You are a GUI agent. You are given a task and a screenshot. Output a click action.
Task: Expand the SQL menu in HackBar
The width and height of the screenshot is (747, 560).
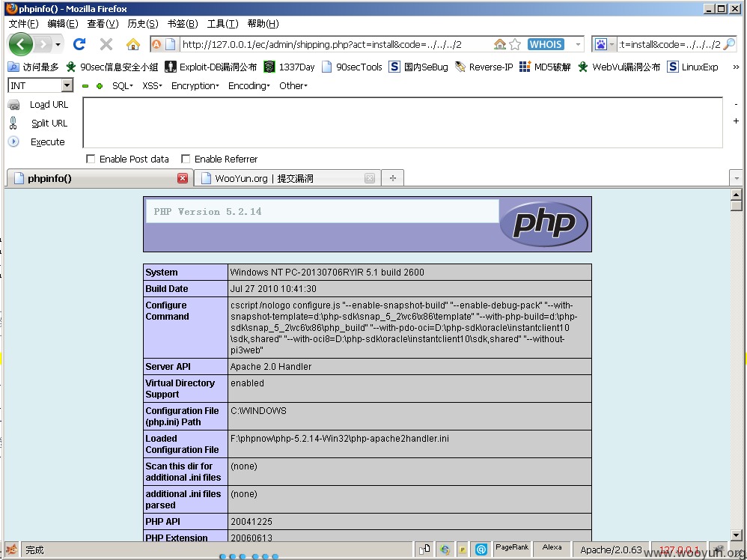122,86
